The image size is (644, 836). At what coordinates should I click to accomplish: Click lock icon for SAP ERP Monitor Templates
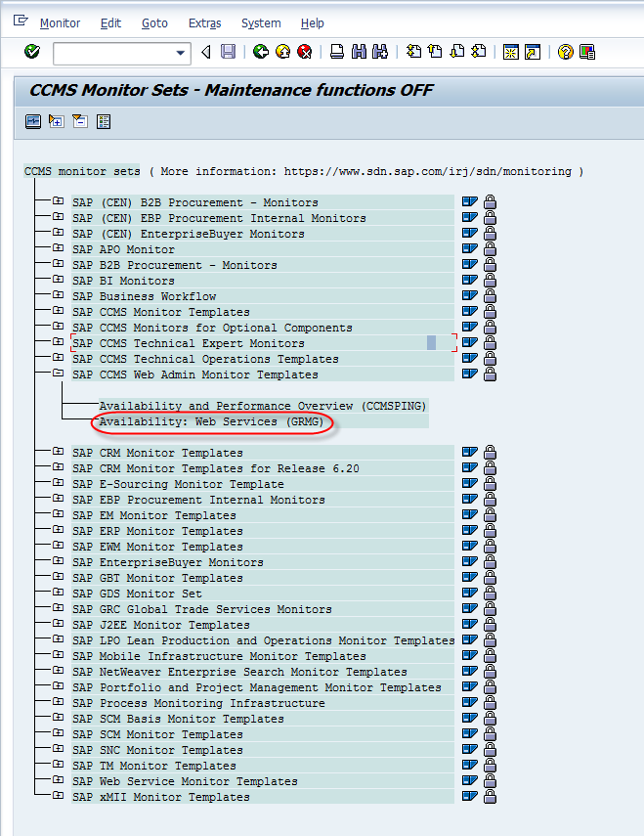coord(490,531)
